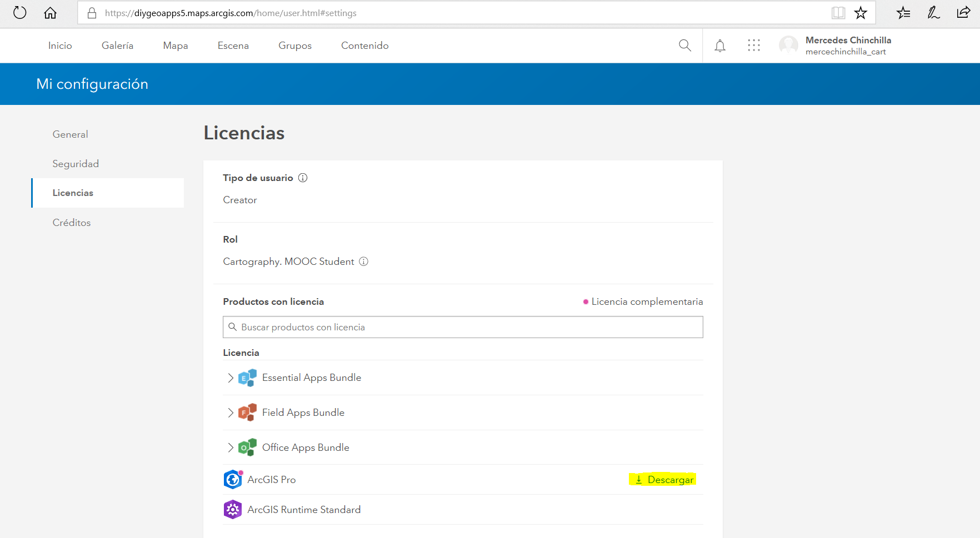Click the Mi configuración heading
Image resolution: width=980 pixels, height=538 pixels.
point(92,84)
